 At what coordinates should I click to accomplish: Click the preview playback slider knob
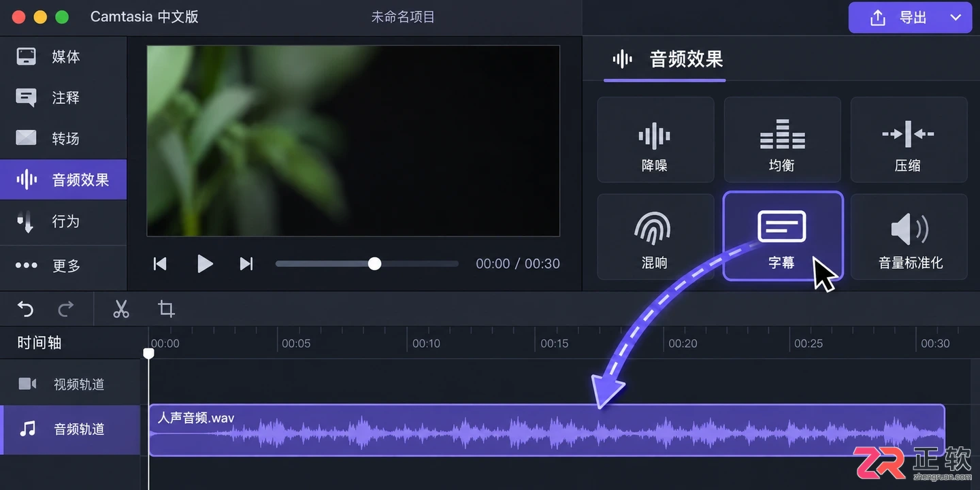(x=374, y=263)
